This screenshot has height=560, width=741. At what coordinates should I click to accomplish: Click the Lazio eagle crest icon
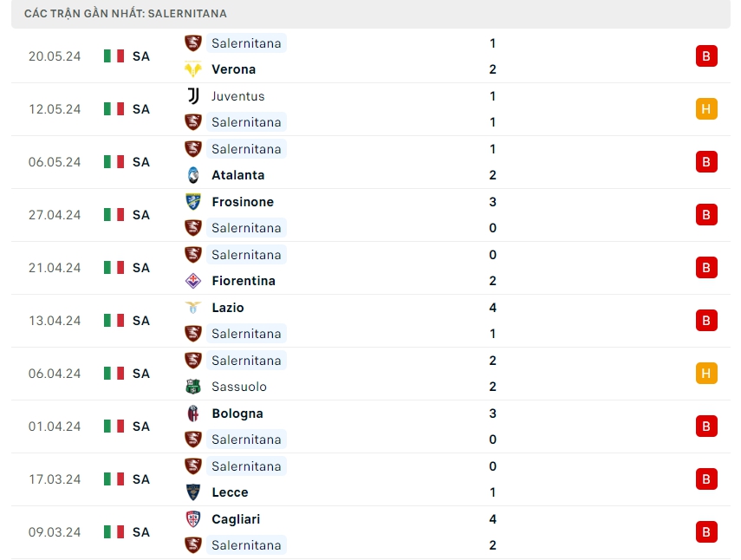coord(192,308)
